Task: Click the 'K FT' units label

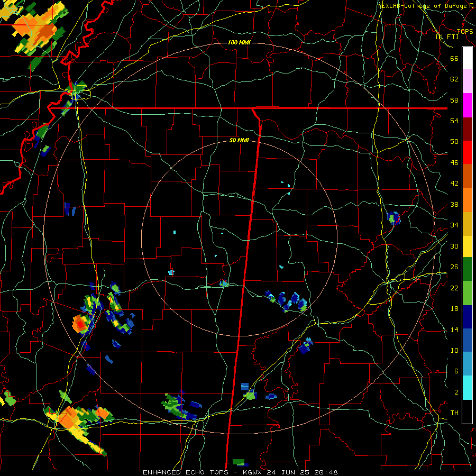Action: pos(447,36)
